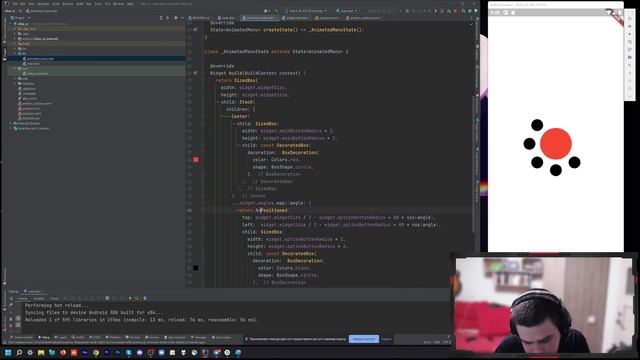Click the Search Everywhere magnifier icon

click(463, 11)
